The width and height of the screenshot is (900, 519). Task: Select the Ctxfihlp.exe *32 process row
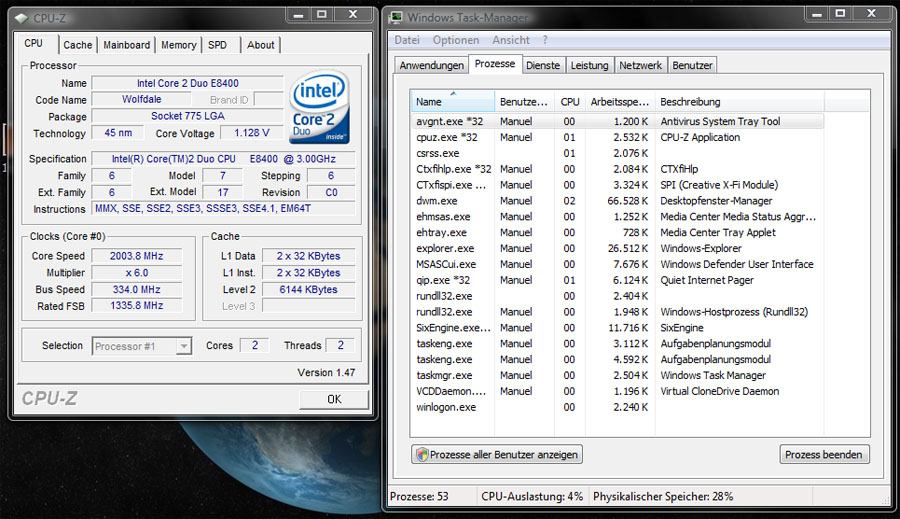coord(618,169)
